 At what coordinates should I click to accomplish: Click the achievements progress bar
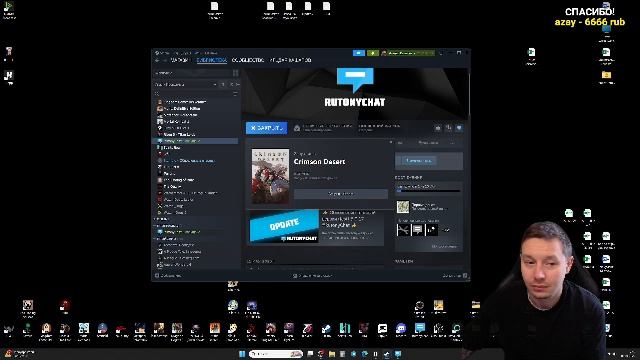tap(428, 191)
